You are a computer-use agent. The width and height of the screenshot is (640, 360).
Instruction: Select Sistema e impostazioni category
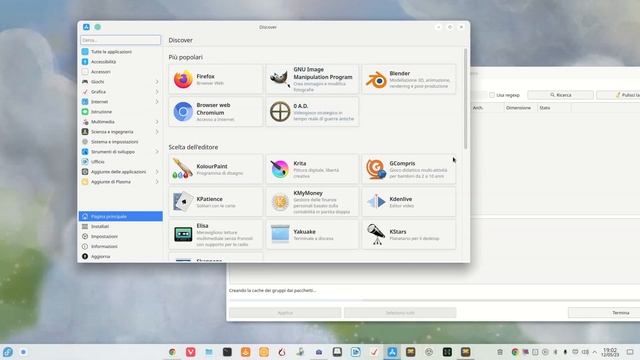pyautogui.click(x=121, y=142)
